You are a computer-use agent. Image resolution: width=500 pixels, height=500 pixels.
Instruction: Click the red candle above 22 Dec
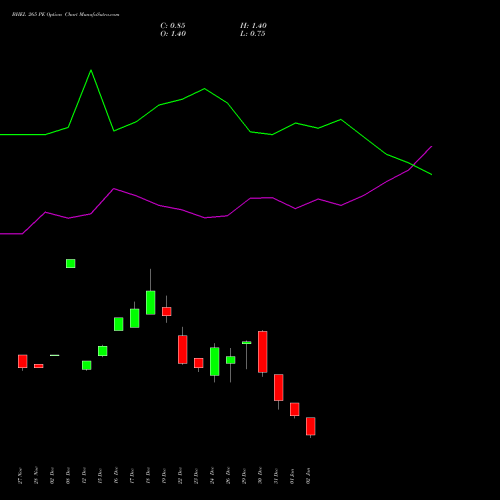pos(183,349)
